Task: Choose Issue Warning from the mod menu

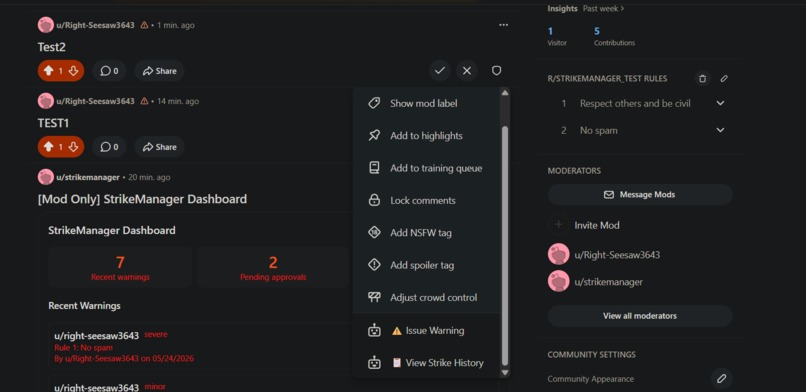Action: [426, 331]
